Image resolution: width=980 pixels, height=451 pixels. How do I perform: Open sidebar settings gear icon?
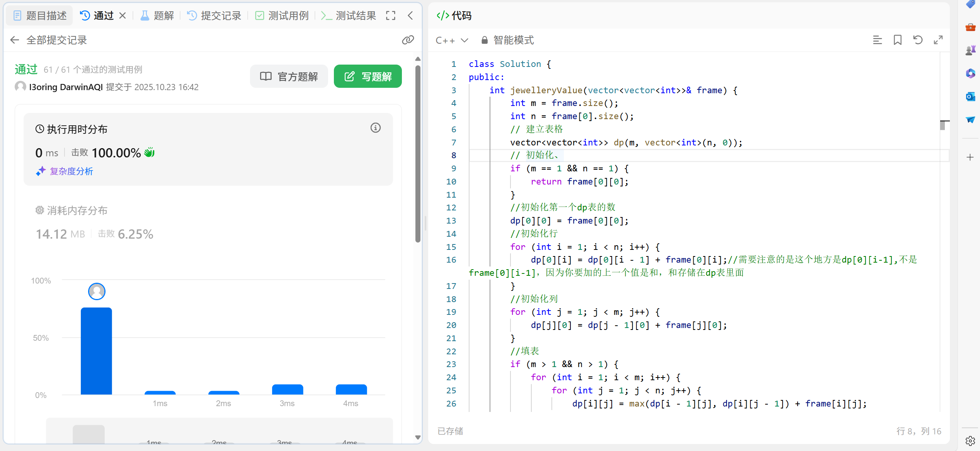(970, 441)
